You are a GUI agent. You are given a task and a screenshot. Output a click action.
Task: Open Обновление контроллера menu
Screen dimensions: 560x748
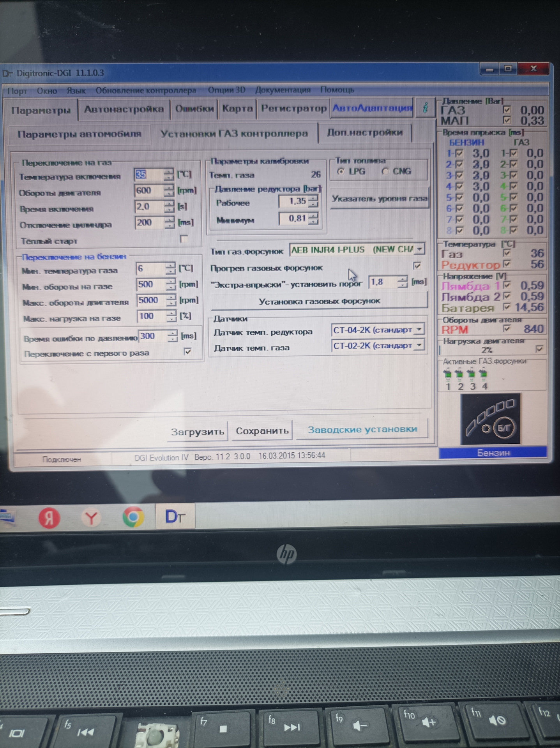[x=146, y=90]
